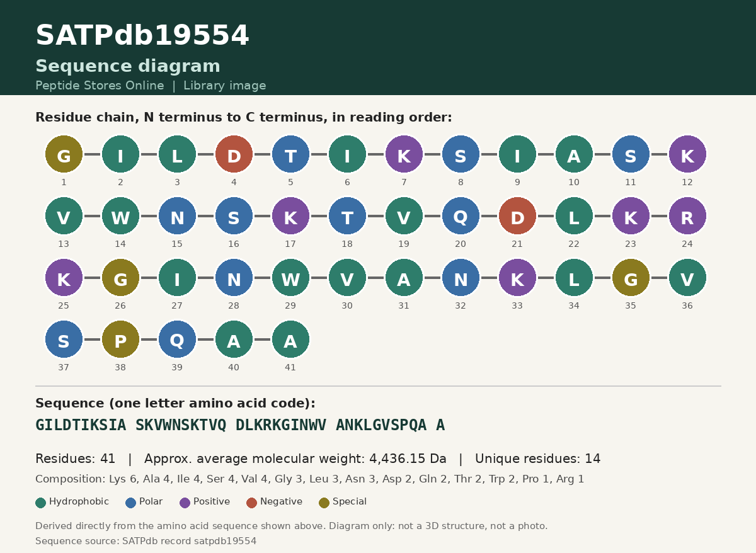Click 'Negative' legend label
756x553 pixels.
tap(281, 502)
